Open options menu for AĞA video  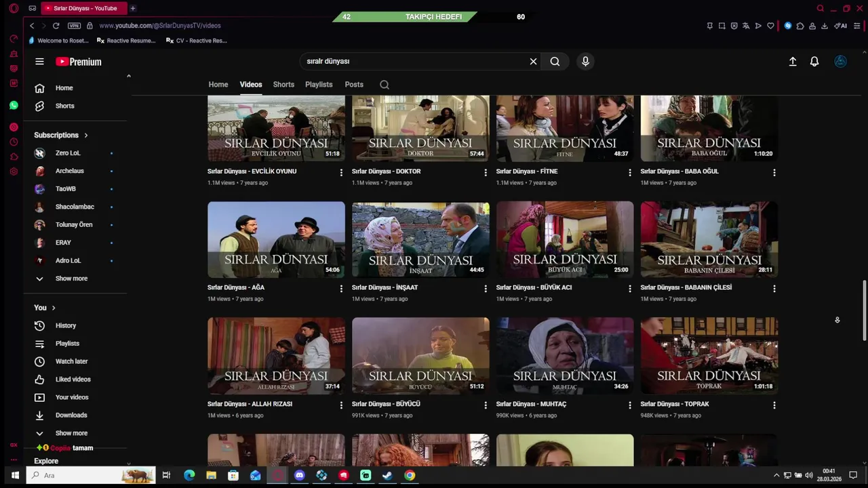coord(341,289)
